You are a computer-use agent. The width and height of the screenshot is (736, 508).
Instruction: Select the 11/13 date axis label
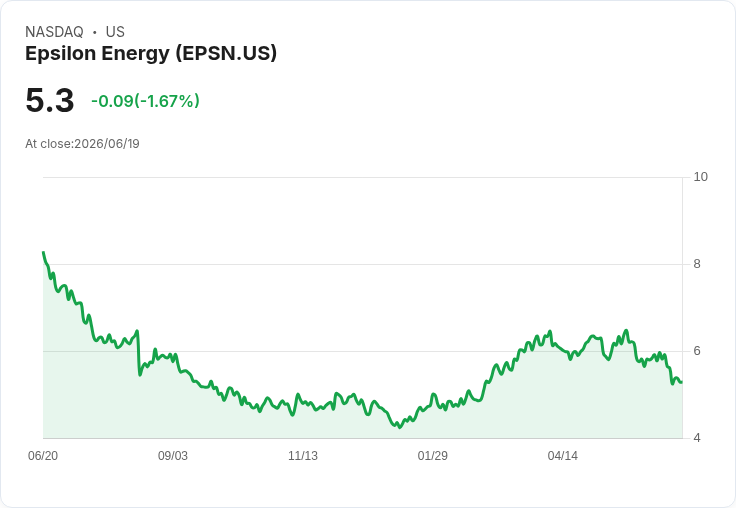point(303,455)
